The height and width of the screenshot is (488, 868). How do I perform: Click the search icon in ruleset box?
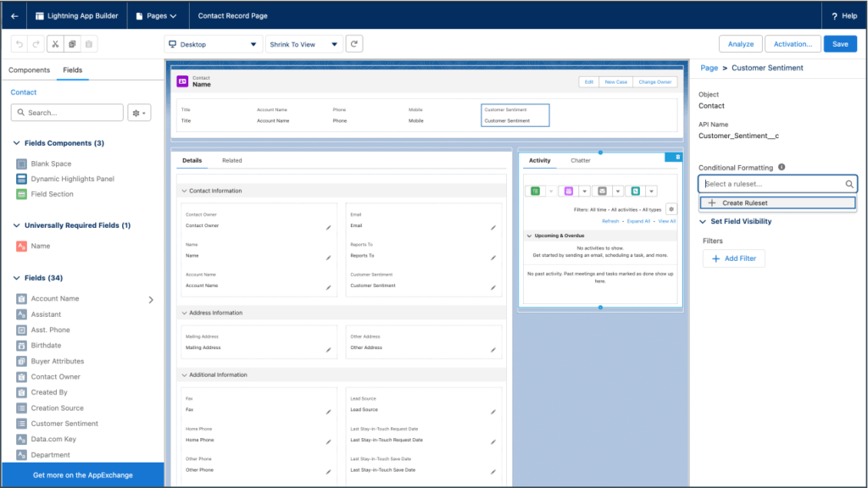[849, 184]
